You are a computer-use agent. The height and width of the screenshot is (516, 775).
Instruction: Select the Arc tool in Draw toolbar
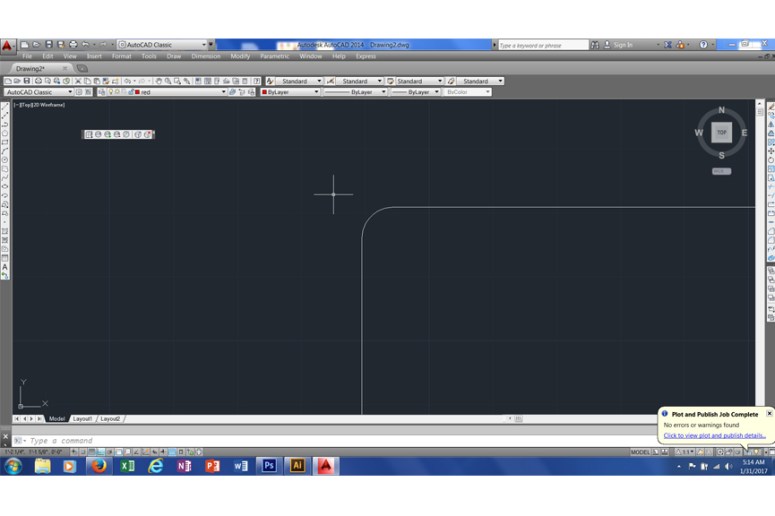point(5,151)
